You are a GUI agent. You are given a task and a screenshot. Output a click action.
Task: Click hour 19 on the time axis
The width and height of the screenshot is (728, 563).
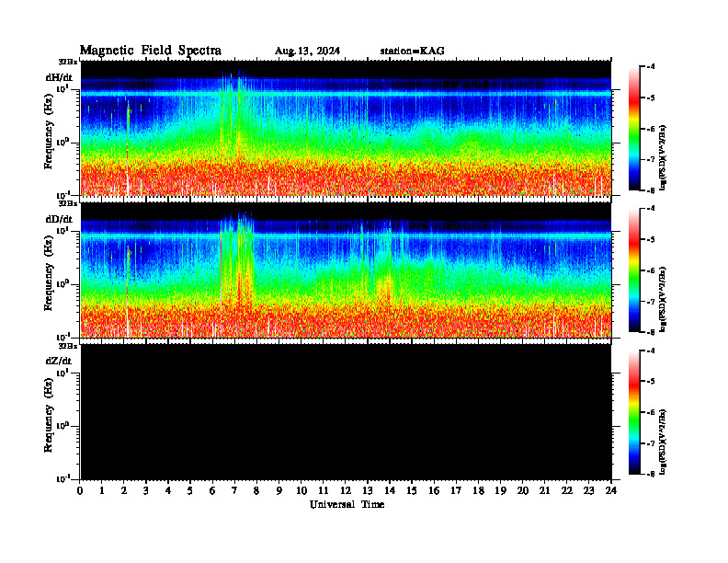[500, 491]
